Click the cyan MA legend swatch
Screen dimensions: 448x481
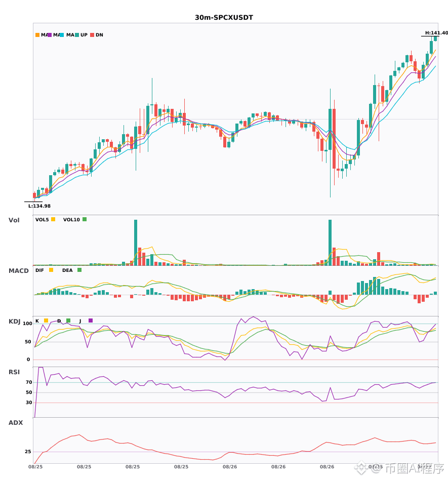pos(62,35)
